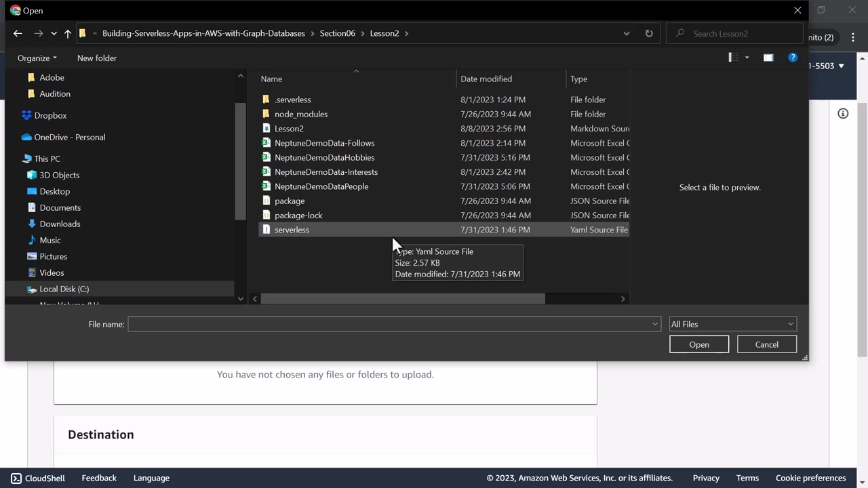
Task: Open Downloads in the navigation pane
Action: pyautogui.click(x=60, y=224)
